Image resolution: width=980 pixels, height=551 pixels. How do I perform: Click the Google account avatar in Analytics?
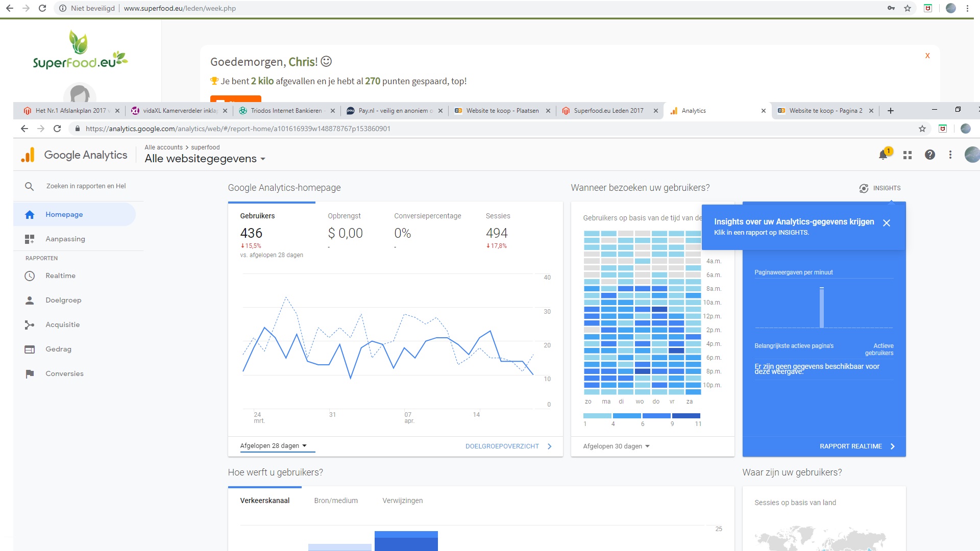click(972, 155)
